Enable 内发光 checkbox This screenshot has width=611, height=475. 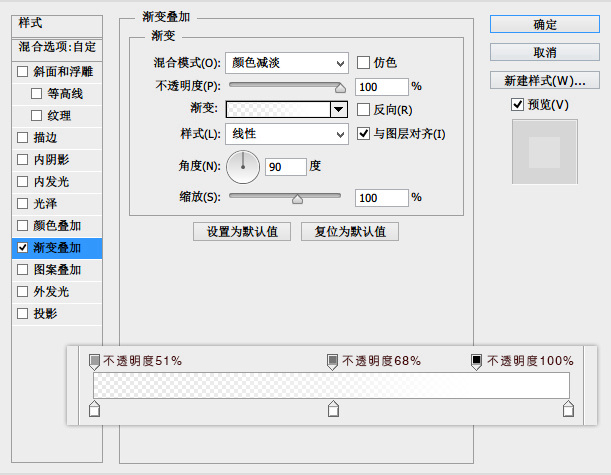click(23, 182)
